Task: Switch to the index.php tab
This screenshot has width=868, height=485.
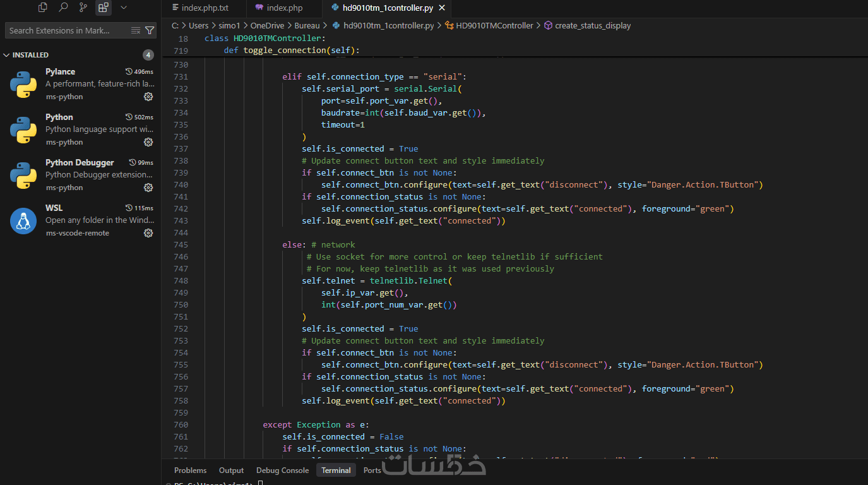Action: 284,8
